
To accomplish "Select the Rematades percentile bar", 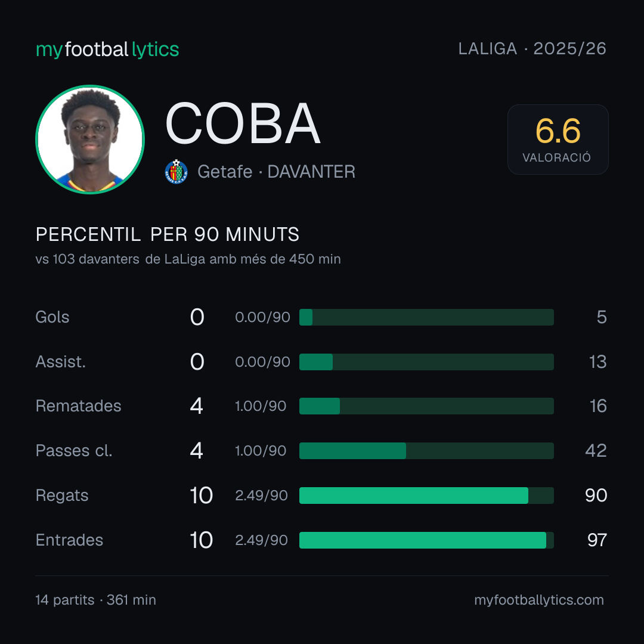I will coord(426,406).
